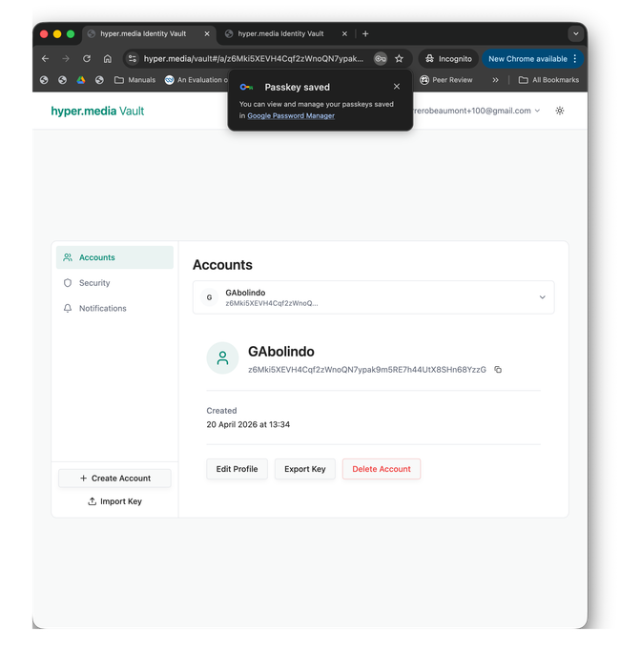The height and width of the screenshot is (672, 620).
Task: Switch to the second Identity Vault tab
Action: 280,33
